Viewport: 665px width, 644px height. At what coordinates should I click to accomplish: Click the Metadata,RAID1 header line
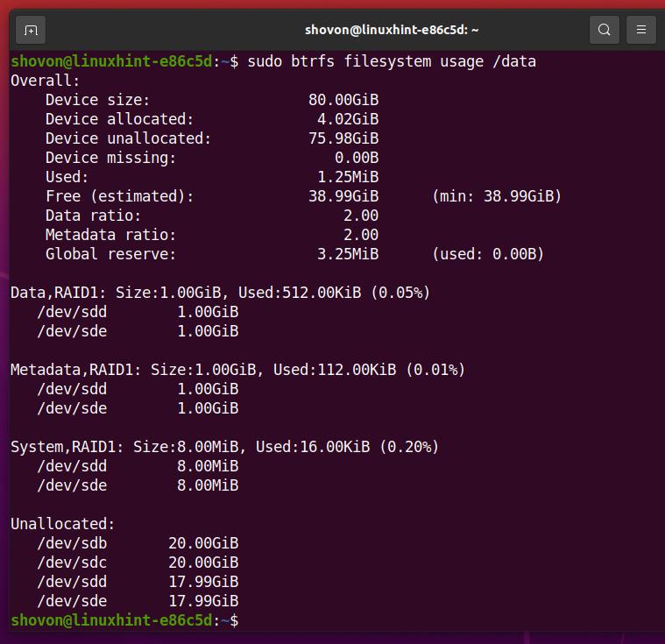tap(237, 370)
